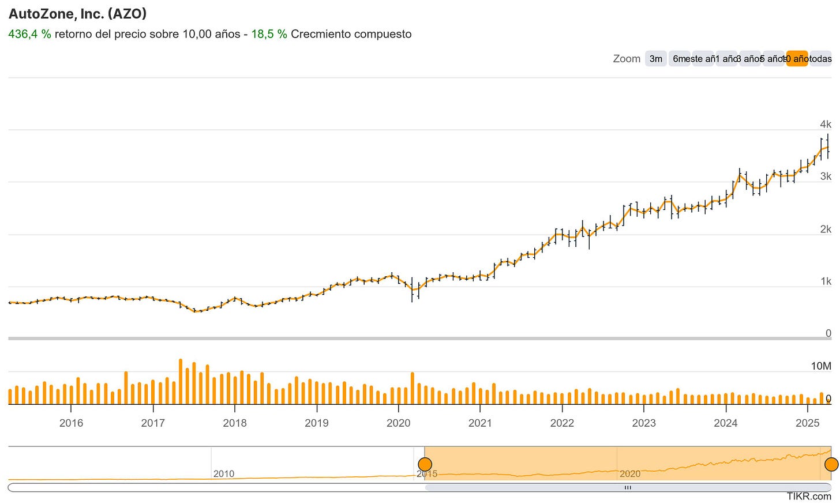Select the 3m zoom range
840x504 pixels.
point(656,59)
